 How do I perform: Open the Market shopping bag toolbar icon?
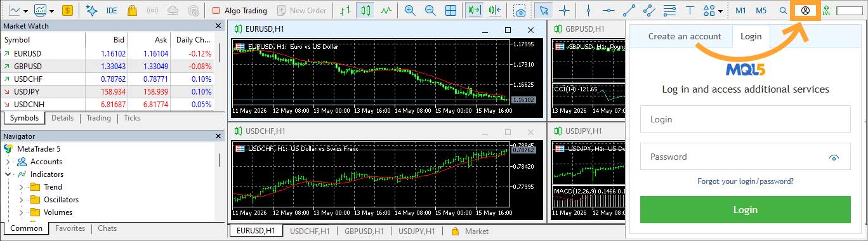tap(132, 10)
